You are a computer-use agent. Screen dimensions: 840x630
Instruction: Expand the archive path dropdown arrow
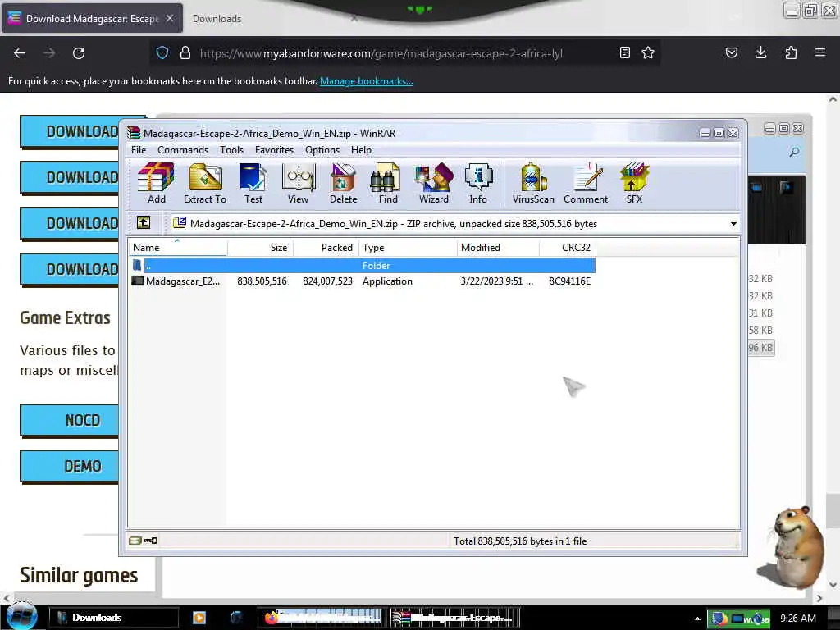coord(733,223)
